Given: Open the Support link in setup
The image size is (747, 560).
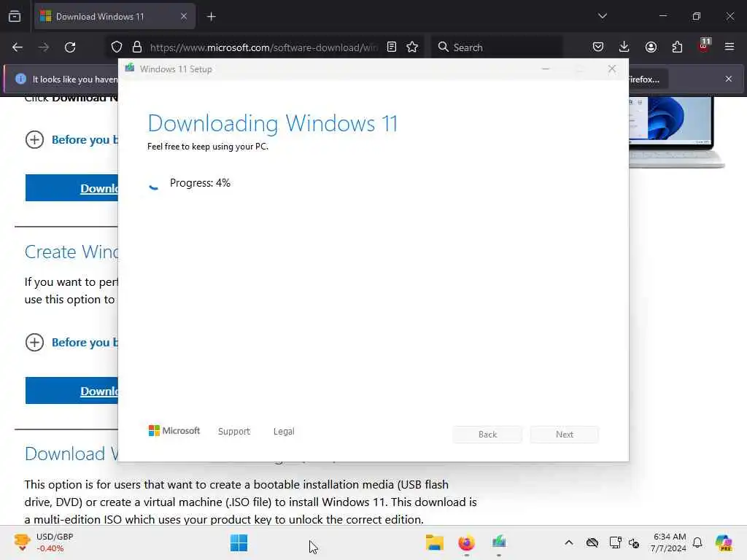Looking at the screenshot, I should (234, 432).
